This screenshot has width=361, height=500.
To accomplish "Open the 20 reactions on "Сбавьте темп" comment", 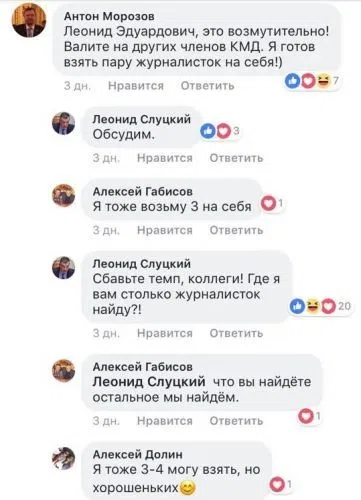I will pyautogui.click(x=320, y=306).
